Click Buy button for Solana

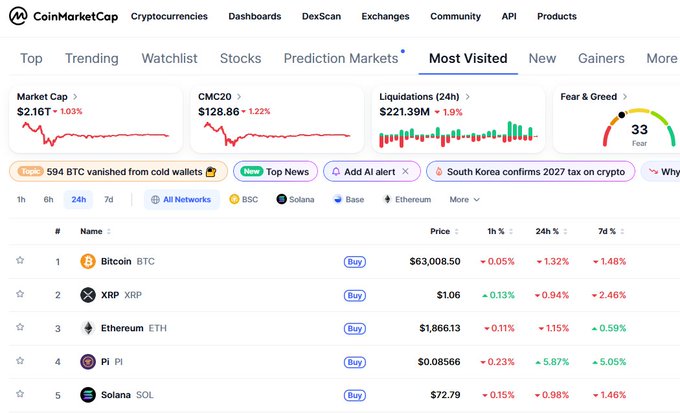point(355,396)
